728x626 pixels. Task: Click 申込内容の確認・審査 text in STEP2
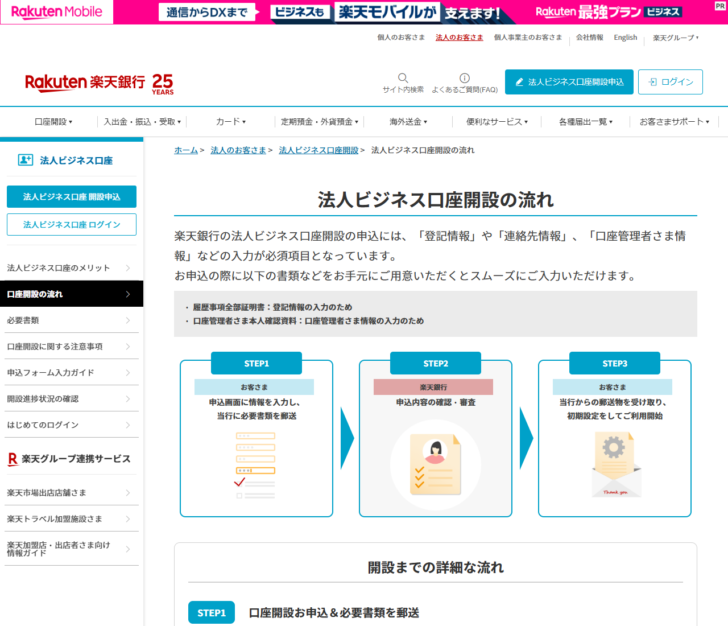(436, 402)
